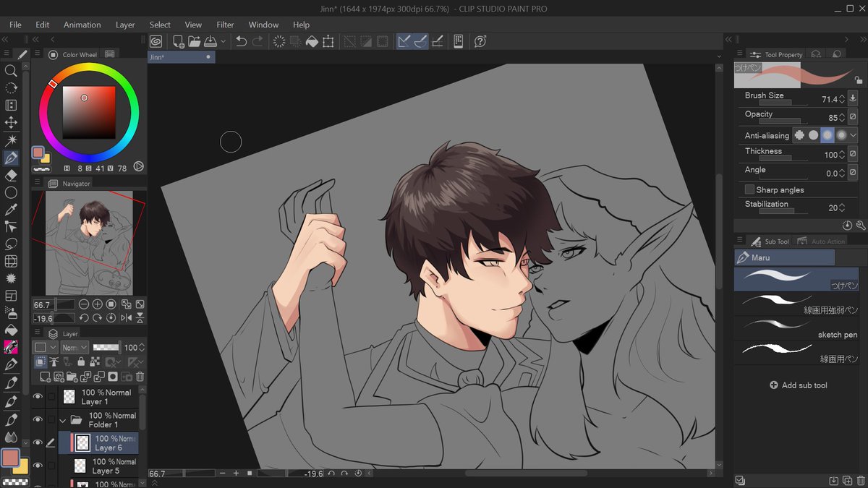Switch to the Jinn* canvas tab

pyautogui.click(x=181, y=56)
